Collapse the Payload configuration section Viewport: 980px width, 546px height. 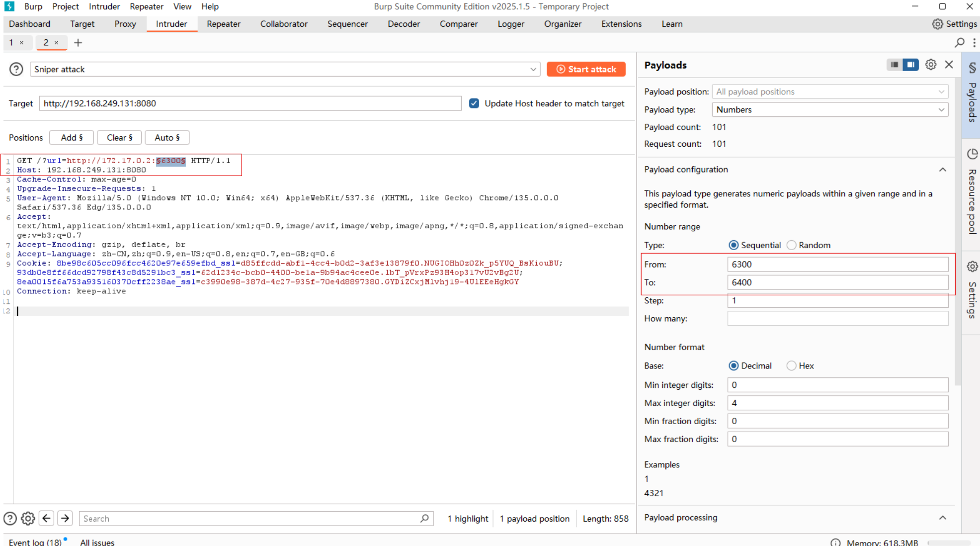942,170
